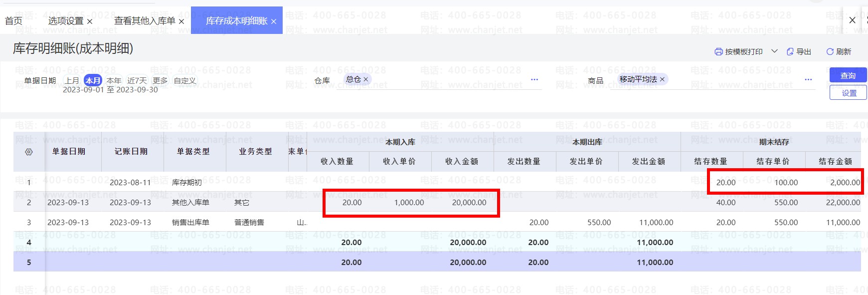Click the date range 2023-09-01 至 2023-09-30
Viewport: 868px width, 295px height.
(110, 90)
